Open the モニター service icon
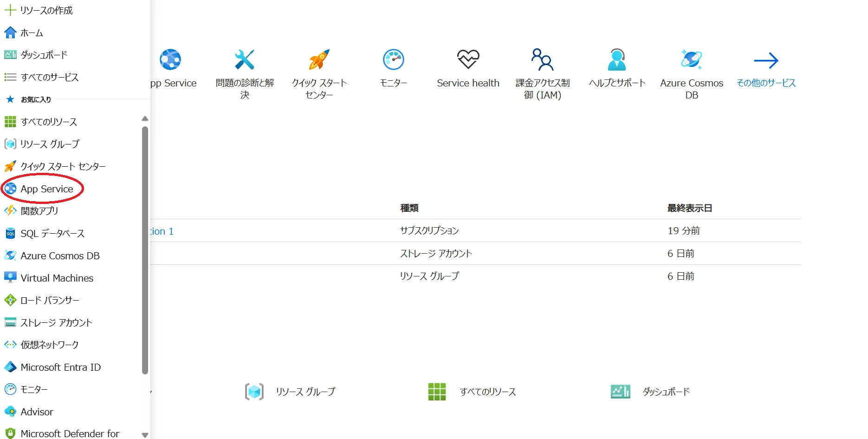The height and width of the screenshot is (439, 868). click(x=393, y=69)
